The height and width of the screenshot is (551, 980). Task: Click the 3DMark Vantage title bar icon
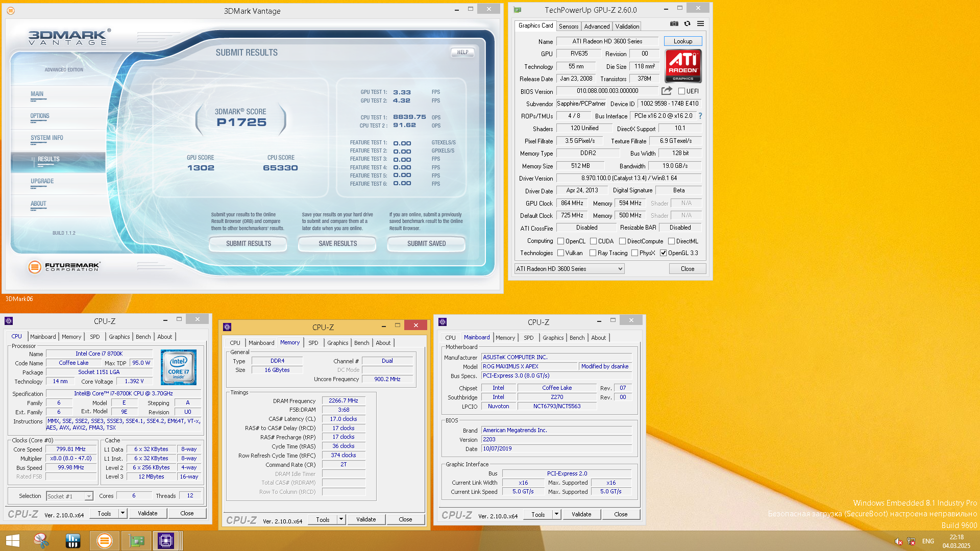[x=11, y=11]
